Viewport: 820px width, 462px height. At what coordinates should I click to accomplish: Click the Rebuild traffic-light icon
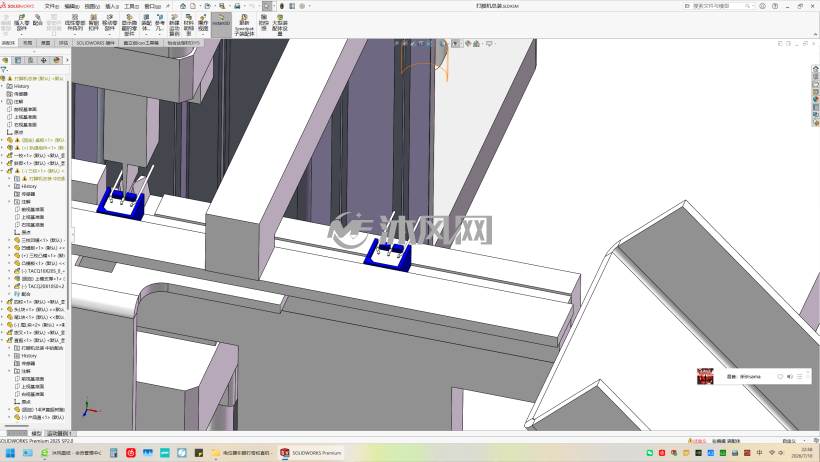pos(282,6)
